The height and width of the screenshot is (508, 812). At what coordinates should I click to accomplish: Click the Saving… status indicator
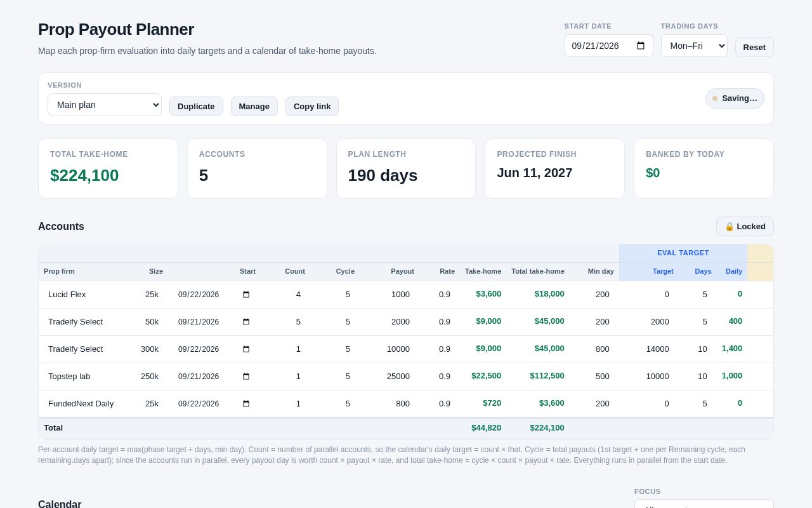pyautogui.click(x=735, y=98)
